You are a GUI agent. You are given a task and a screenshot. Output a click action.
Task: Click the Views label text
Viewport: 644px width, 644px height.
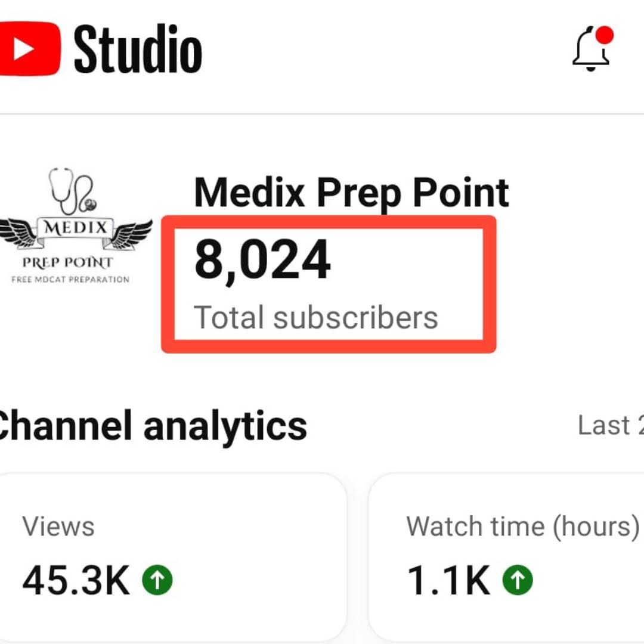tap(58, 527)
